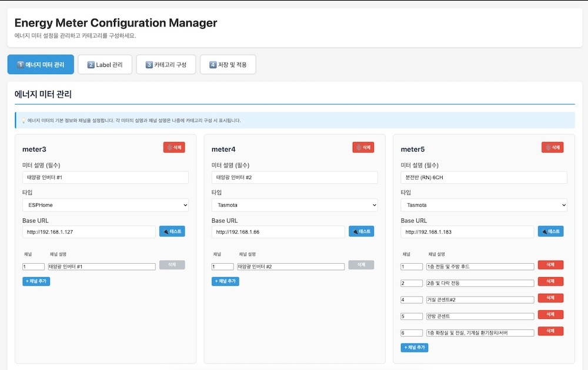The height and width of the screenshot is (370, 588).
Task: Open the 카테고리 구성 tab
Action: [x=166, y=65]
